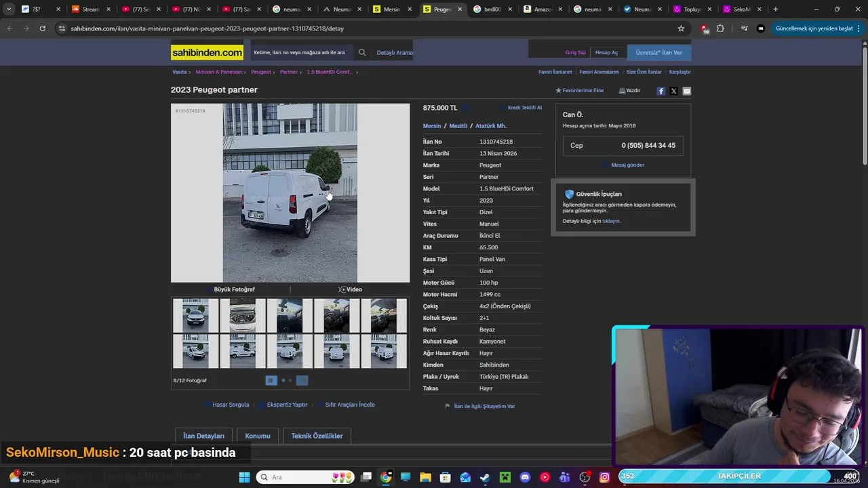Switch to the Konumu tab
This screenshot has width=868, height=488.
[258, 436]
